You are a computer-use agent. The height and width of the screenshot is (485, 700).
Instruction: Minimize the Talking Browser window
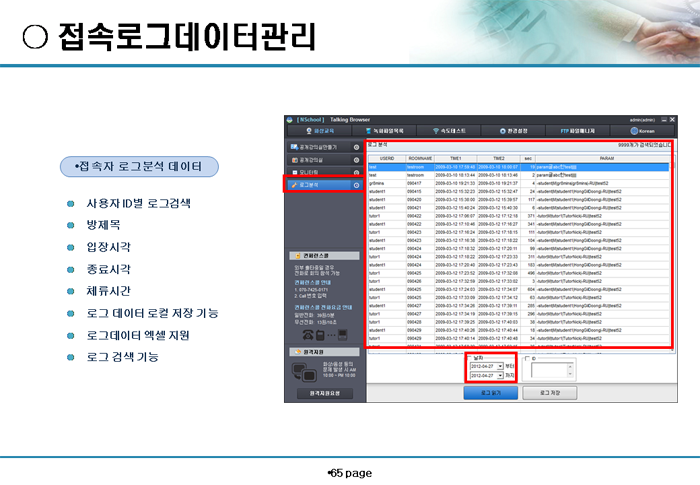click(x=664, y=120)
